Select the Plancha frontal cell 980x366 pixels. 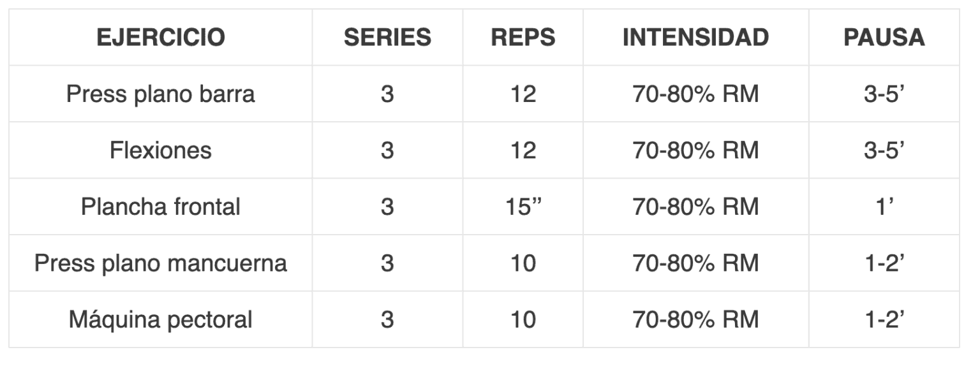[x=161, y=207]
